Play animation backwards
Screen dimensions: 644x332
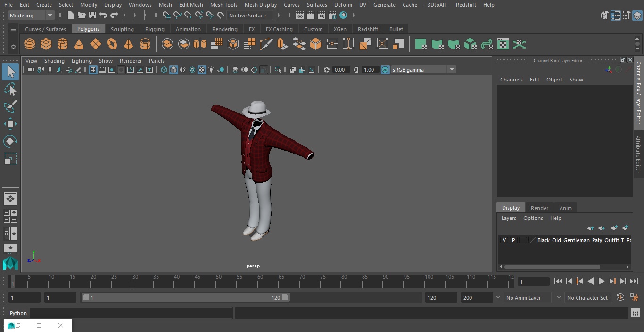[590, 281]
